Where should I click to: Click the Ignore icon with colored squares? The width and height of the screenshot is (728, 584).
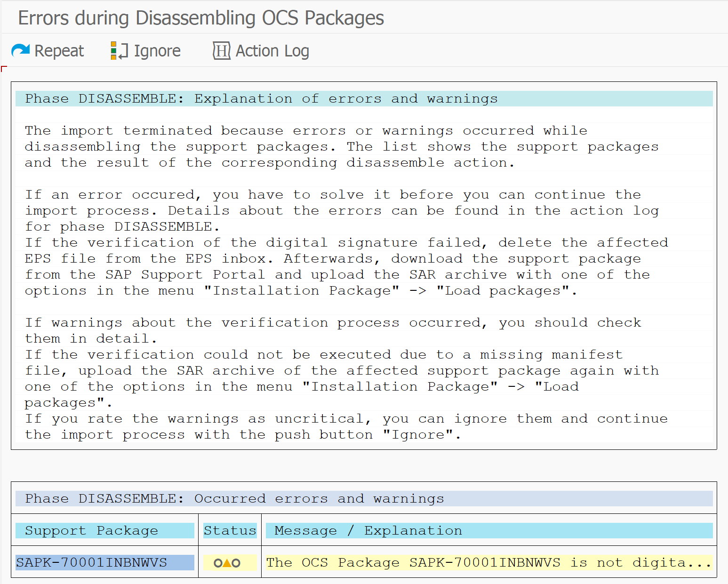point(119,51)
